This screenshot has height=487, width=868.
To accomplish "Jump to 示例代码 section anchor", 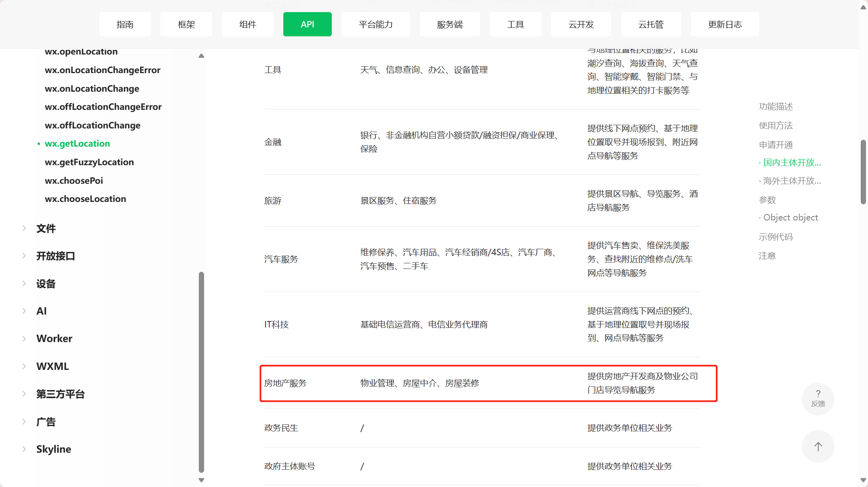I will 775,237.
